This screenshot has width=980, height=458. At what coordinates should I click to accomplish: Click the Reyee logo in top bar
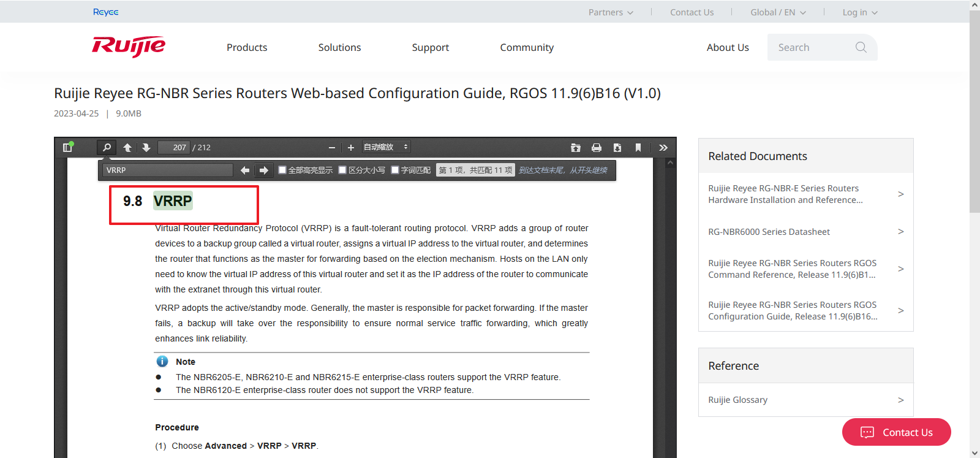tap(106, 12)
